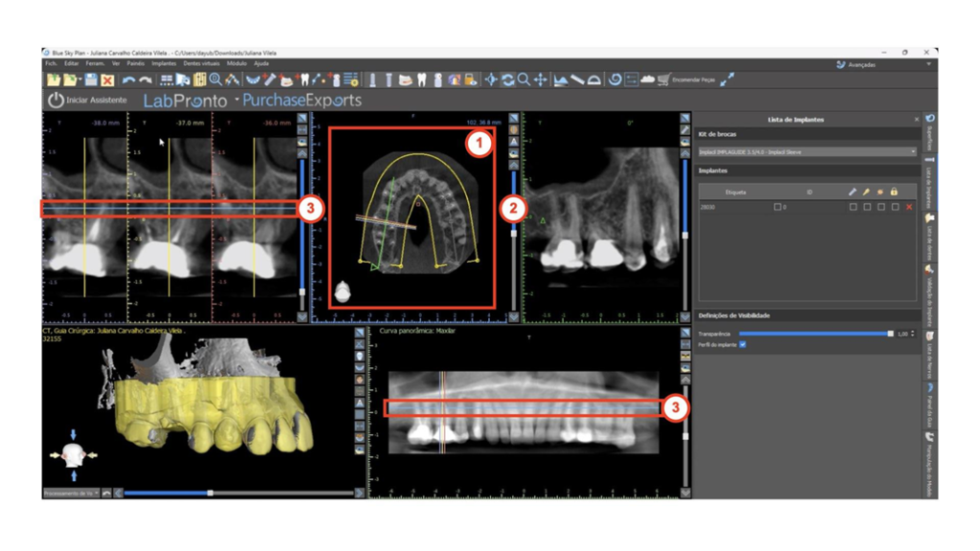The height and width of the screenshot is (551, 980).
Task: Open the Implantes menu
Action: pos(164,63)
